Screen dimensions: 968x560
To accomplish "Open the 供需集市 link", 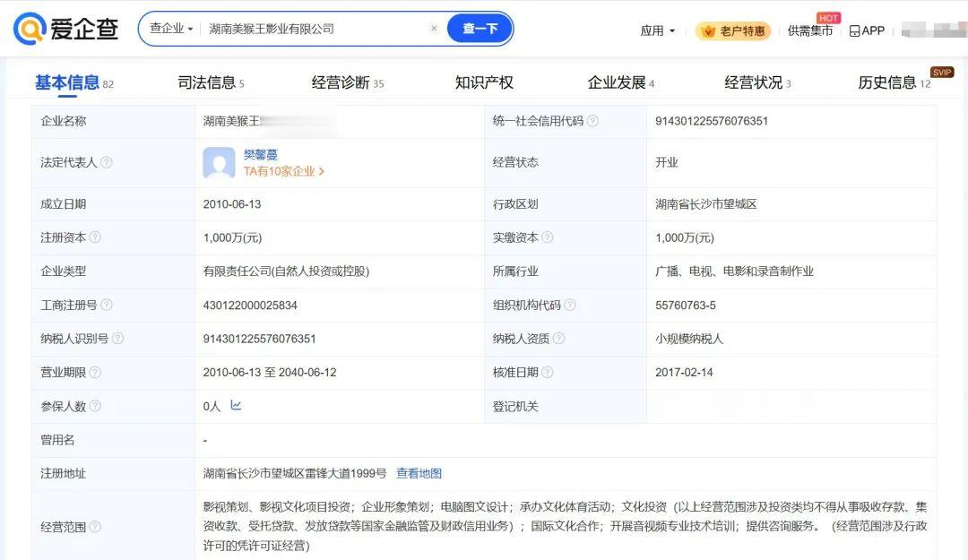I will click(x=810, y=30).
